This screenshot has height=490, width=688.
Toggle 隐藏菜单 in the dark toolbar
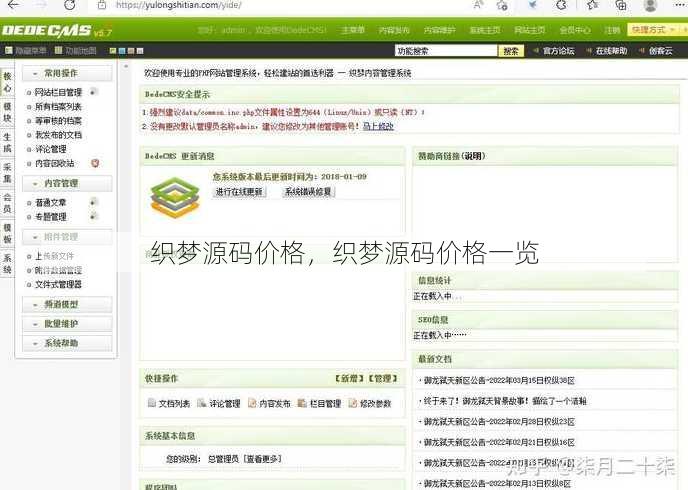pyautogui.click(x=25, y=51)
